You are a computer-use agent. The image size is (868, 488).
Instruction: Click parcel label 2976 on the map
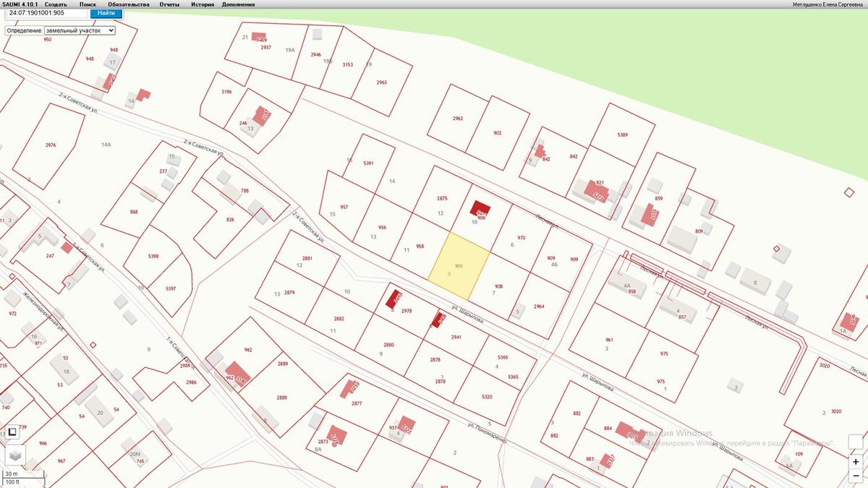tap(51, 145)
